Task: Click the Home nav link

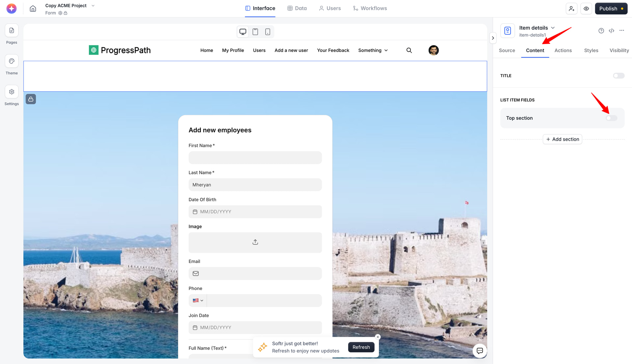Action: click(x=207, y=50)
